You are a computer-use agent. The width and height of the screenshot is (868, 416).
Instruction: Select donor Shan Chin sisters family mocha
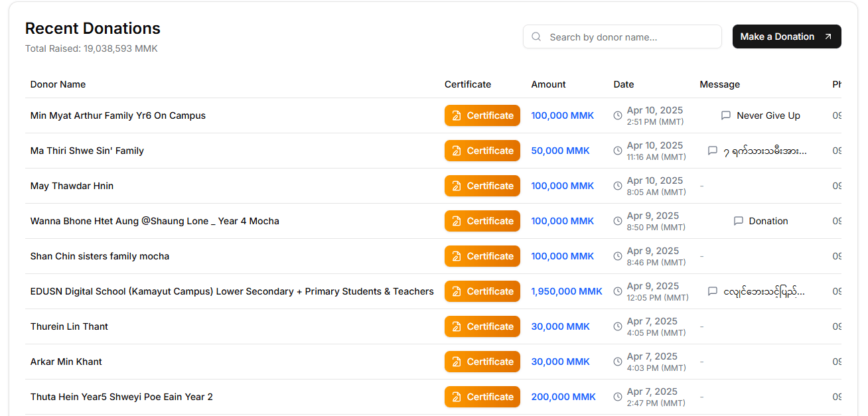point(100,256)
